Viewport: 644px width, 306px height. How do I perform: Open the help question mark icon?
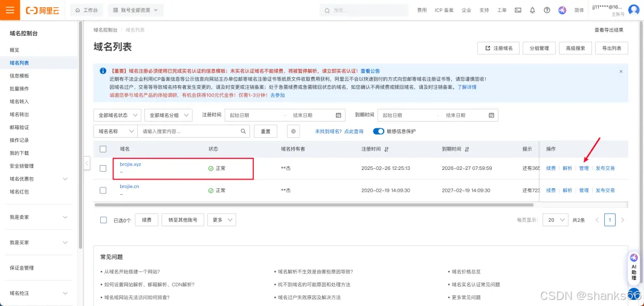(547, 10)
